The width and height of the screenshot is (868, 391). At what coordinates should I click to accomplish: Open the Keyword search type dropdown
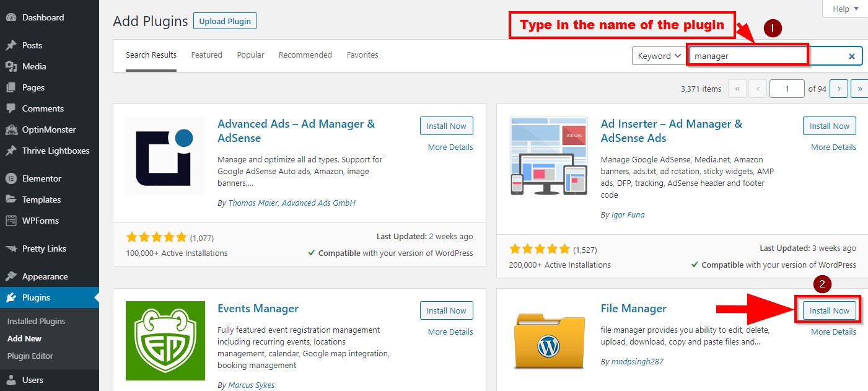[659, 56]
